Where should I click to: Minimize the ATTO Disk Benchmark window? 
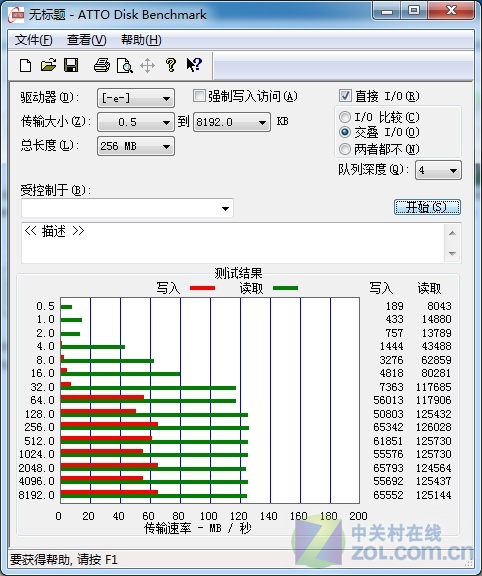tap(386, 11)
